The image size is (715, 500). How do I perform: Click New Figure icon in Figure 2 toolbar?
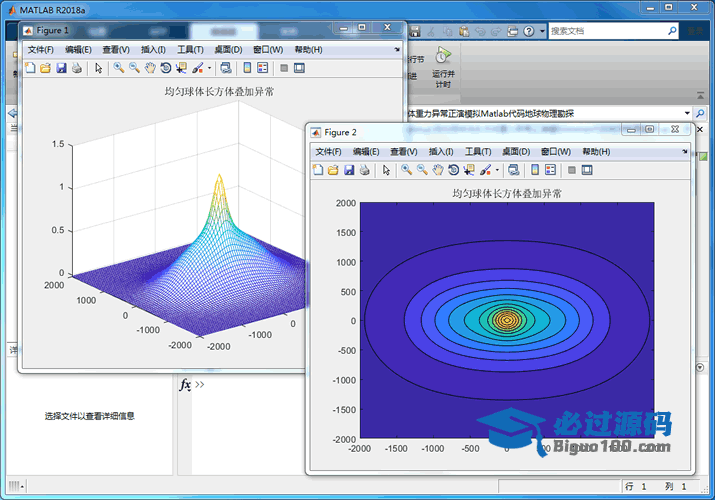[x=318, y=170]
